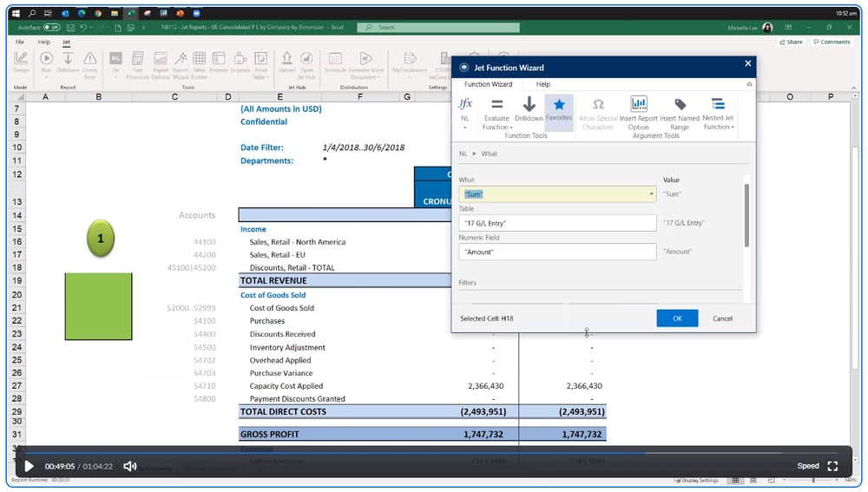This screenshot has height=492, width=868.
Task: Click Allow Special Characters omega icon
Action: coord(598,114)
